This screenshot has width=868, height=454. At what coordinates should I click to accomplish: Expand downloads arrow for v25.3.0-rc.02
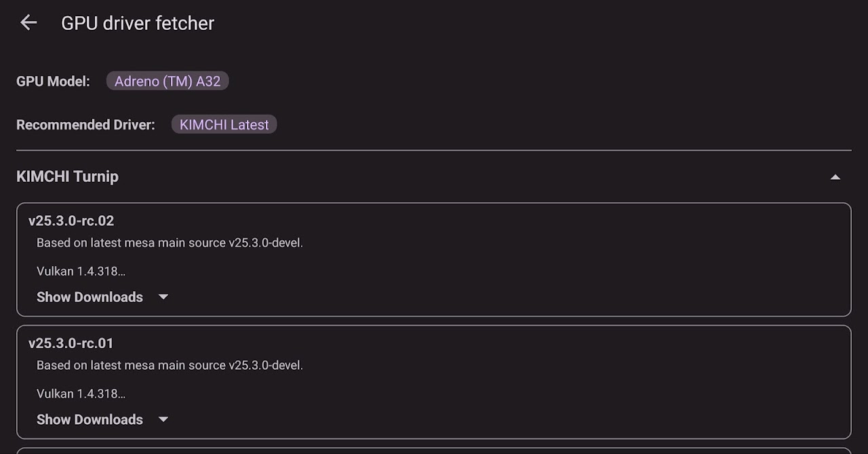pyautogui.click(x=163, y=297)
